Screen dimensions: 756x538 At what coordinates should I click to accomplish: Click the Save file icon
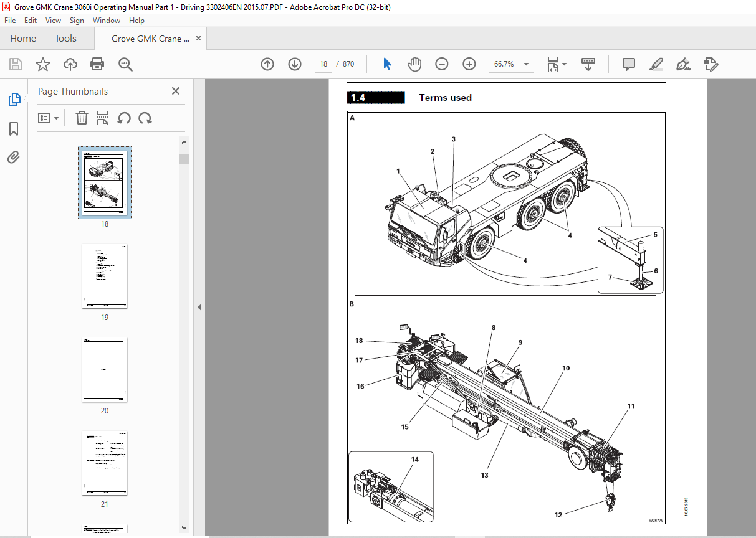tap(16, 64)
